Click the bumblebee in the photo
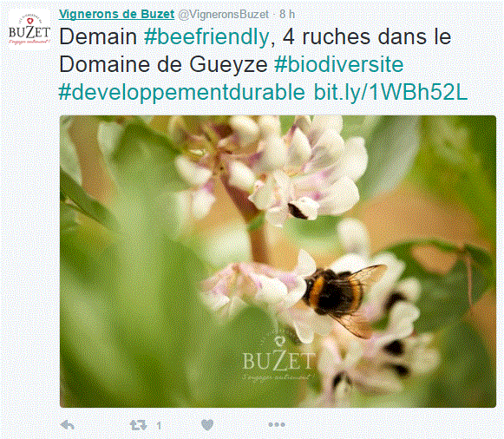The image size is (504, 439). click(343, 294)
